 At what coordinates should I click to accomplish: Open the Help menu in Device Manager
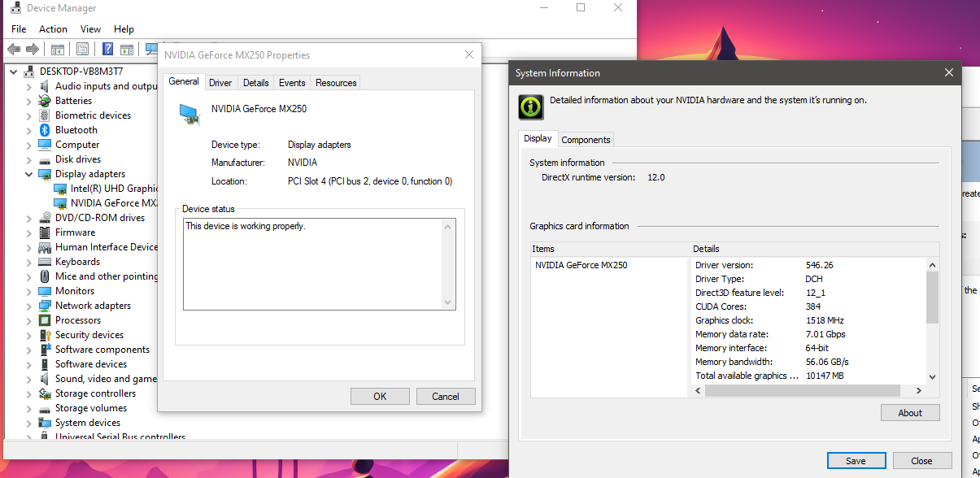pyautogui.click(x=124, y=29)
